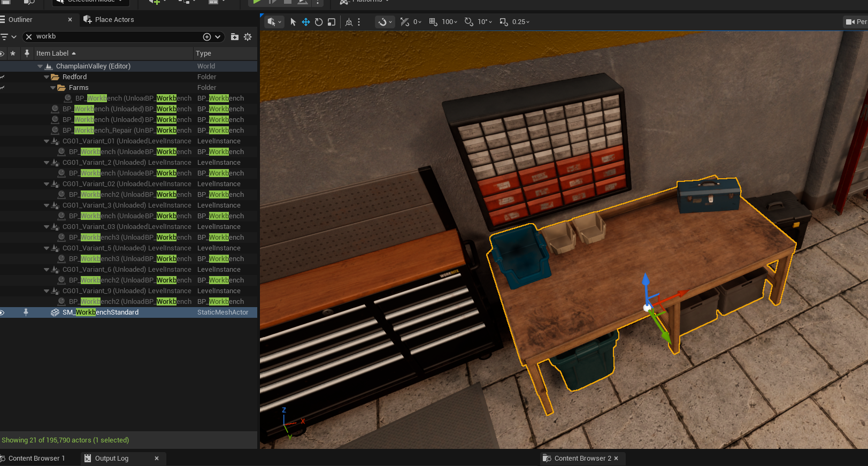Switch to the Place Actors tab

pyautogui.click(x=114, y=20)
